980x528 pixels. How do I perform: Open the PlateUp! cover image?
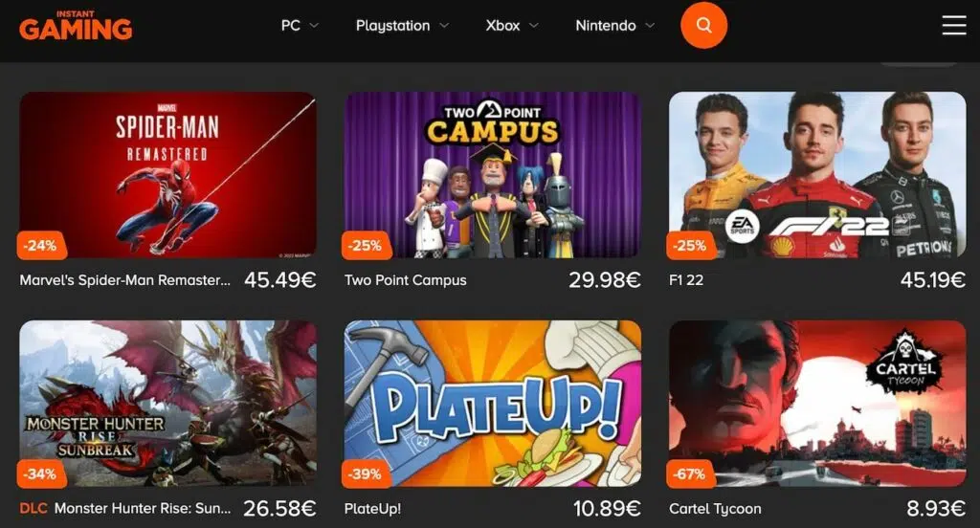(493, 404)
